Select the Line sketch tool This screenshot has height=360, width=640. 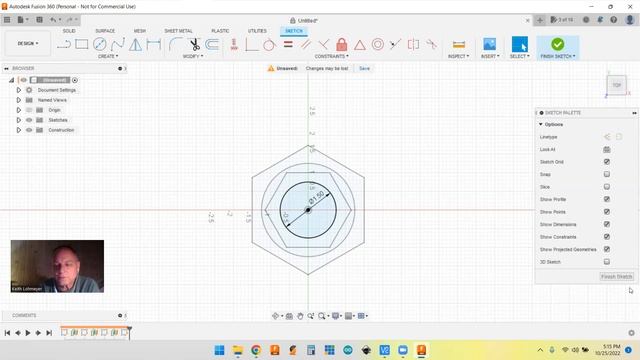(64, 44)
